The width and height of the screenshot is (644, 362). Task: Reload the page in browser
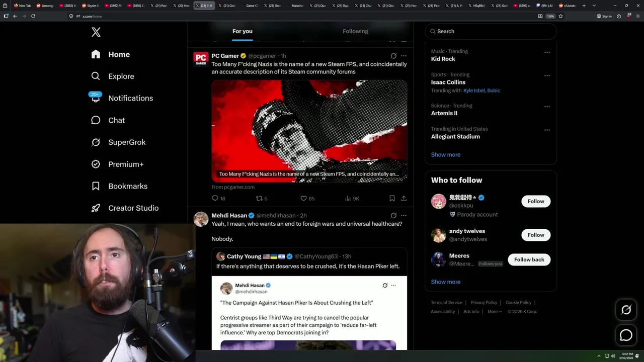(x=33, y=16)
